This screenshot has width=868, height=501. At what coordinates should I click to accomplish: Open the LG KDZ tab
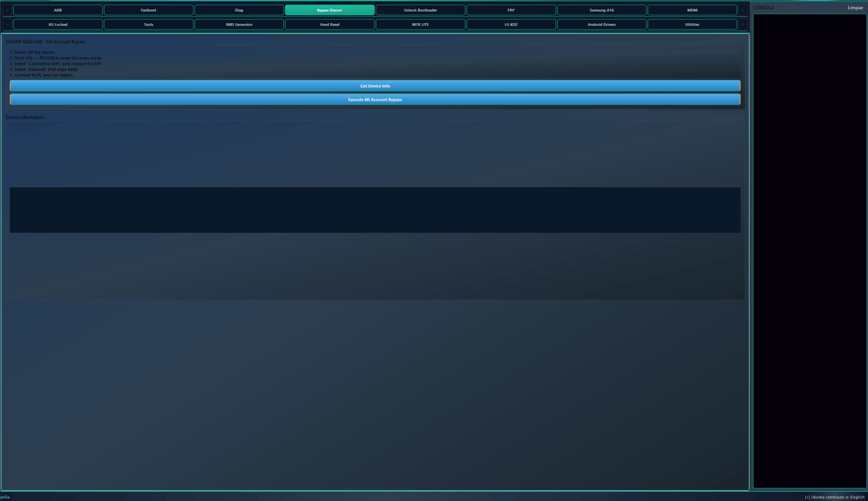pyautogui.click(x=510, y=24)
